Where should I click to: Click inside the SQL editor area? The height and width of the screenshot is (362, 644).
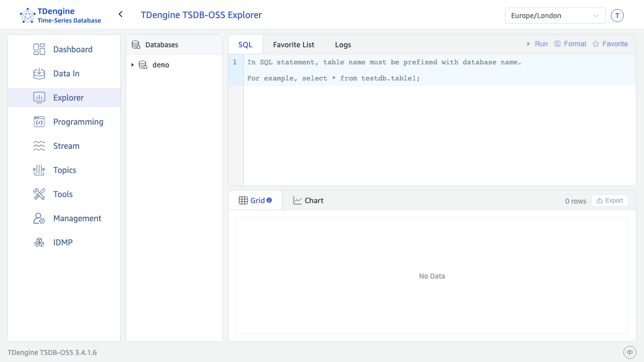point(440,120)
